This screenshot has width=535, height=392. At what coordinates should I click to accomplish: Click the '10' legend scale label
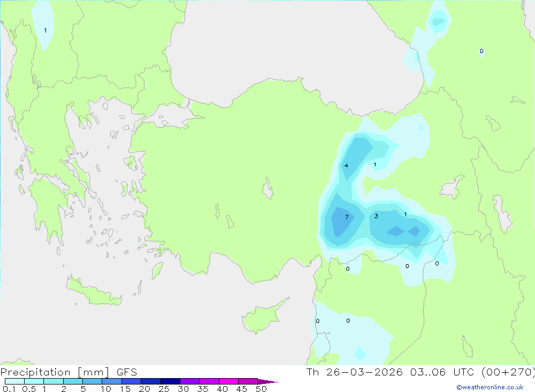point(105,389)
